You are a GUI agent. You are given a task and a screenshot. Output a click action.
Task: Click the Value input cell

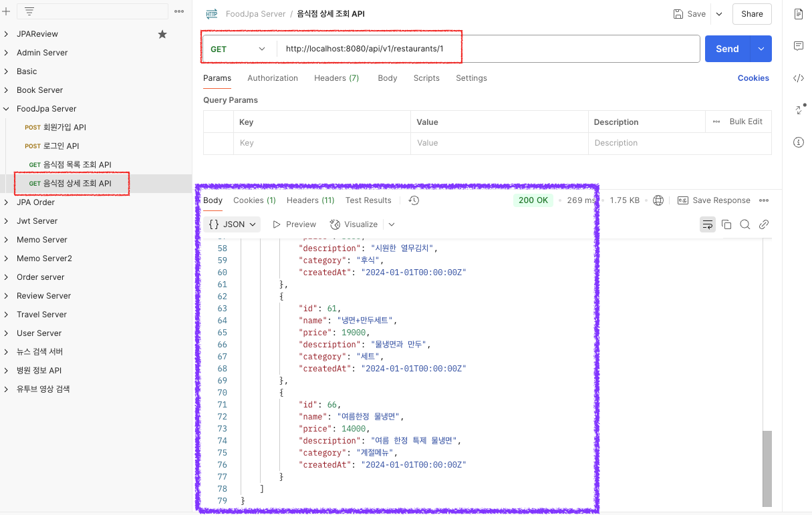[499, 143]
